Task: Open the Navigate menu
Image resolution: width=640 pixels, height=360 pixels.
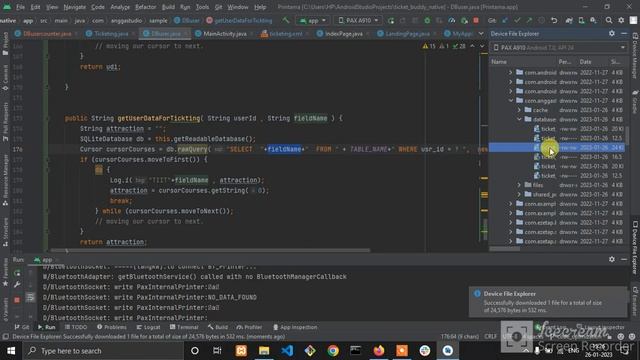Action: click(75, 7)
